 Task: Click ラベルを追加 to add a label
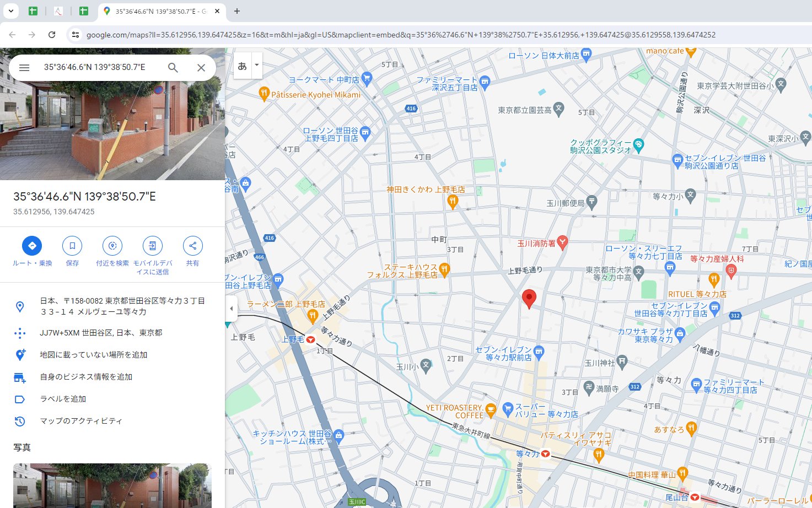coord(112,399)
